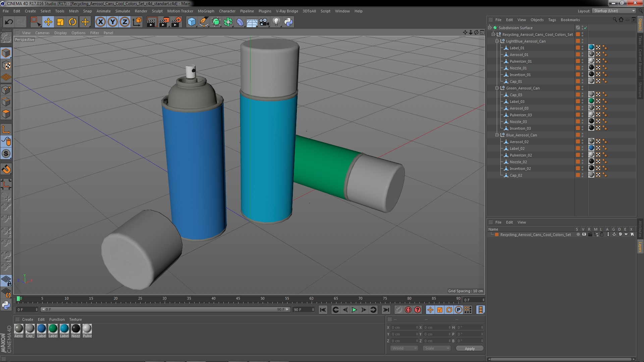Open the Scale mode dropdown

436,348
